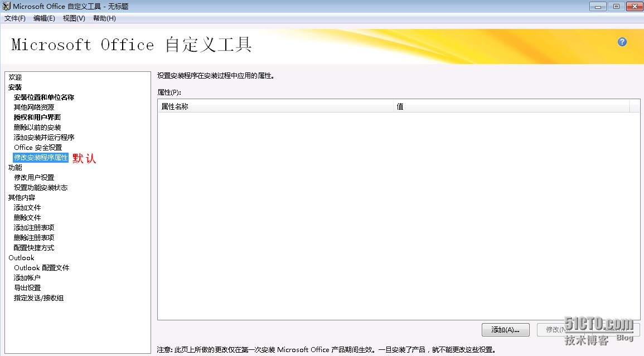
Task: Open 删除文件 page
Action: point(27,218)
